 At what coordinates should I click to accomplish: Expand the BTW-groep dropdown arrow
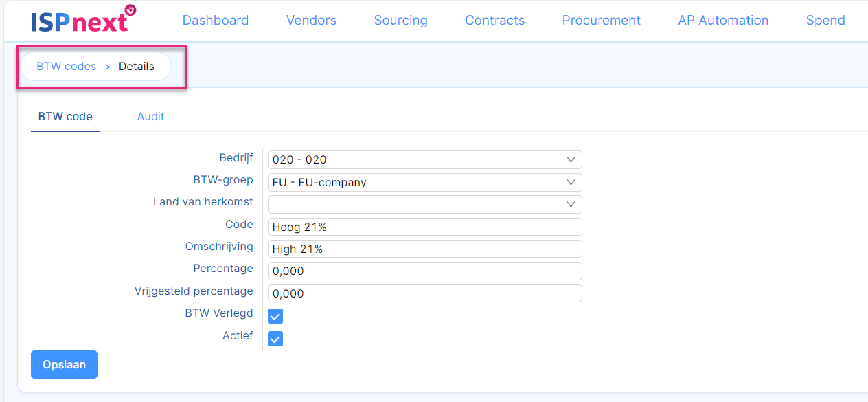pyautogui.click(x=571, y=182)
